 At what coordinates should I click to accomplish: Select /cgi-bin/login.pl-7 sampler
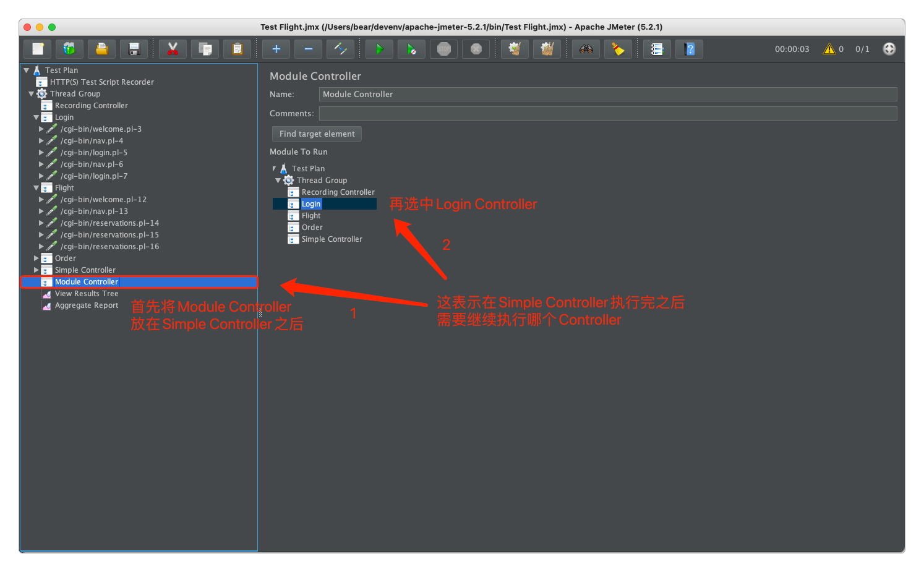tap(94, 176)
